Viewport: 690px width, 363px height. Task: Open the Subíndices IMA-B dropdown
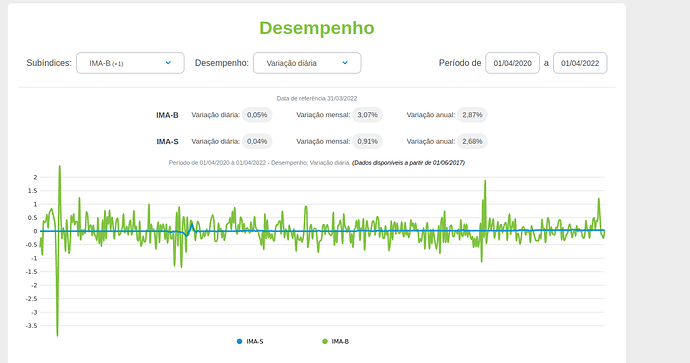point(130,63)
